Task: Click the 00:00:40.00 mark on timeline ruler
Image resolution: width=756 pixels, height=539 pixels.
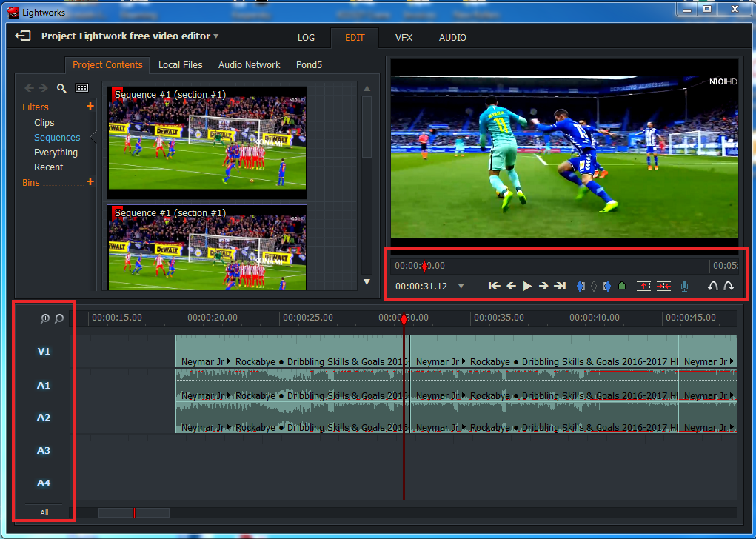Action: point(595,317)
